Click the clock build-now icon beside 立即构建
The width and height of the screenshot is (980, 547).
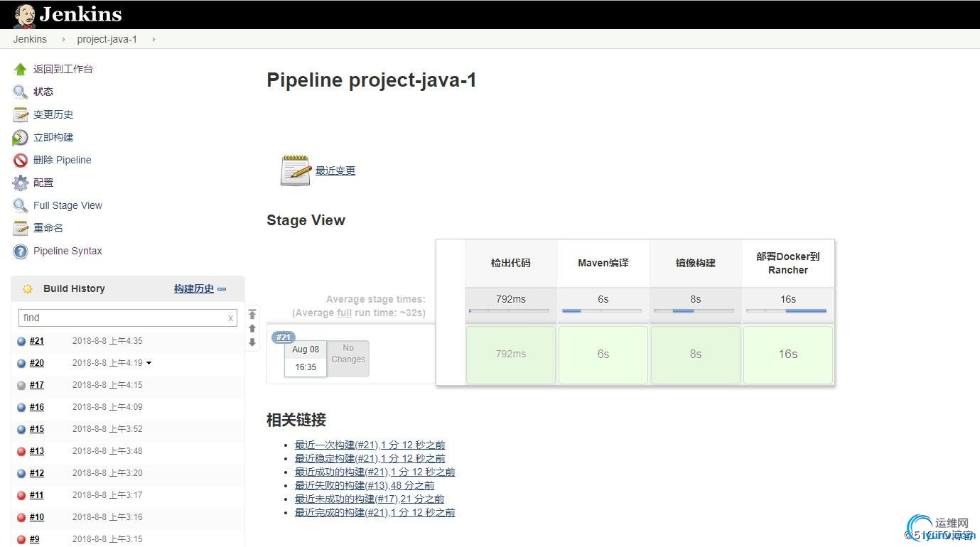click(x=20, y=137)
